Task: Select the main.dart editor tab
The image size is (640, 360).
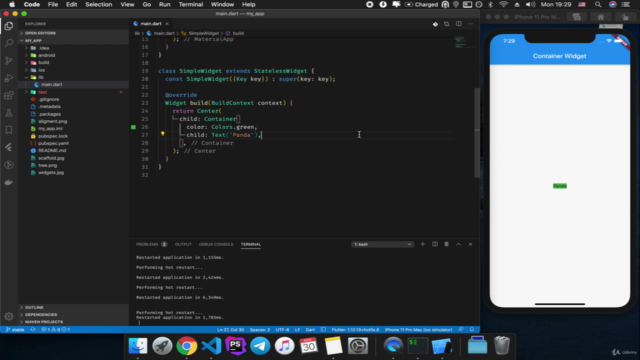Action: pos(151,24)
